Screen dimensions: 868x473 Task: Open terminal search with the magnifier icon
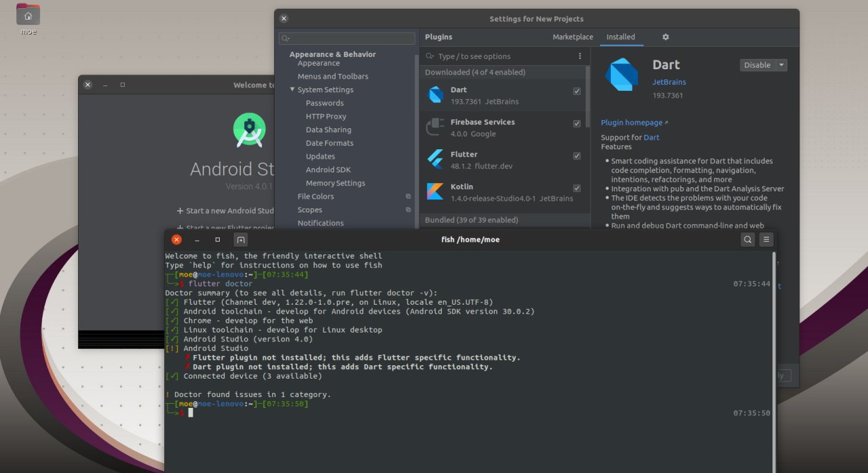click(747, 240)
